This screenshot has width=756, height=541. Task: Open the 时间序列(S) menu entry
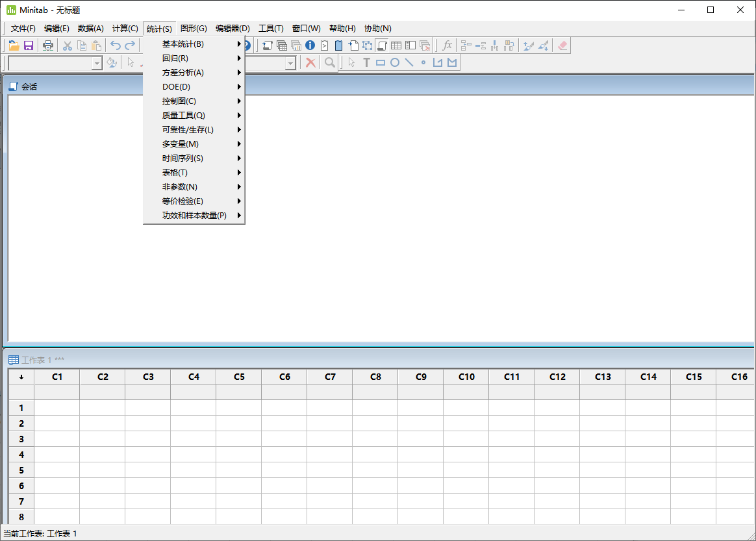coord(194,158)
